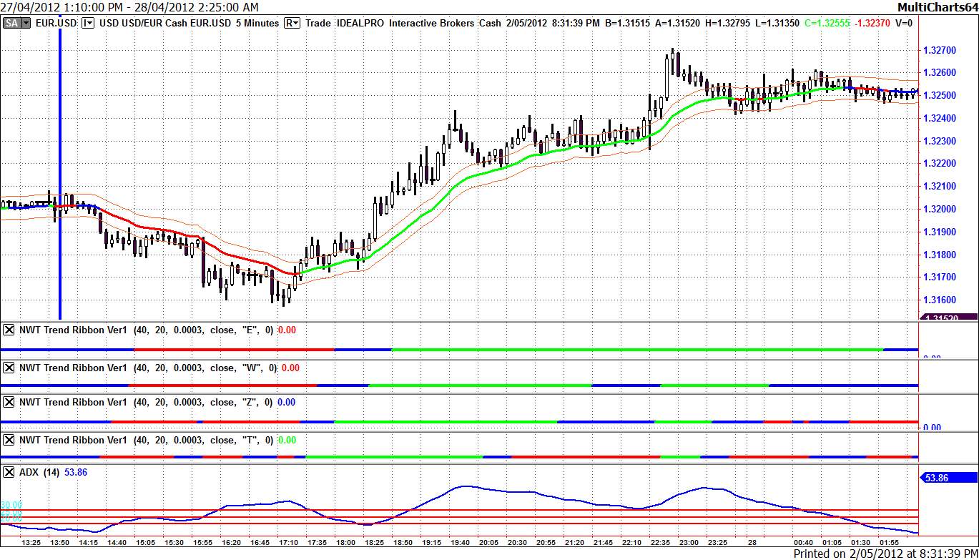This screenshot has width=979, height=560.
Task: Click the "MultiCharts64" title text
Action: 938,7
